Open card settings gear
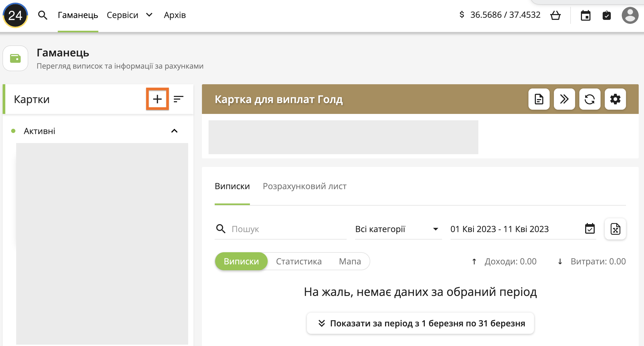The height and width of the screenshot is (346, 644). pyautogui.click(x=615, y=99)
